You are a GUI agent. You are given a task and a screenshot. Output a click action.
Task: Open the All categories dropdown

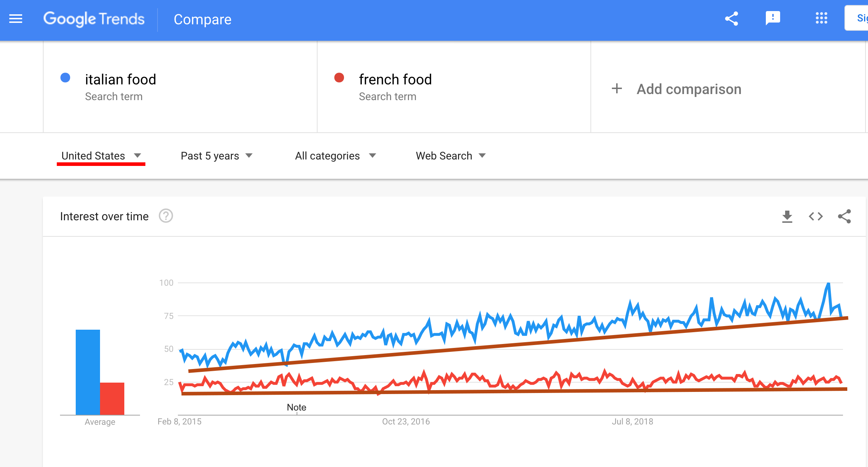click(x=335, y=156)
